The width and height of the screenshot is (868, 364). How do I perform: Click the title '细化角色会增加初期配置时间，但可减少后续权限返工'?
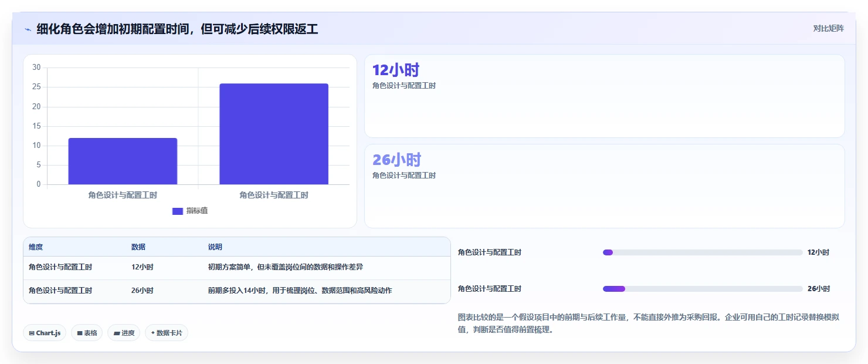177,29
